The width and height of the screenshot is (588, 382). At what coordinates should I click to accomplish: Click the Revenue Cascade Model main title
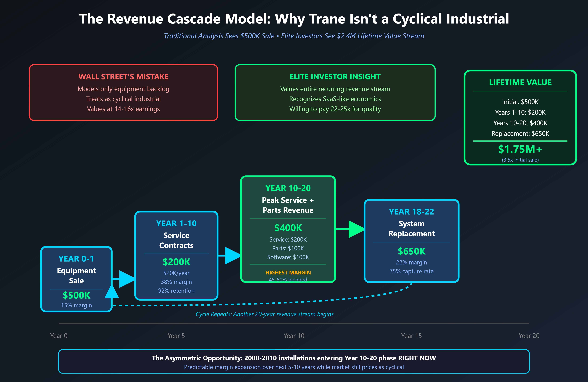(x=294, y=19)
